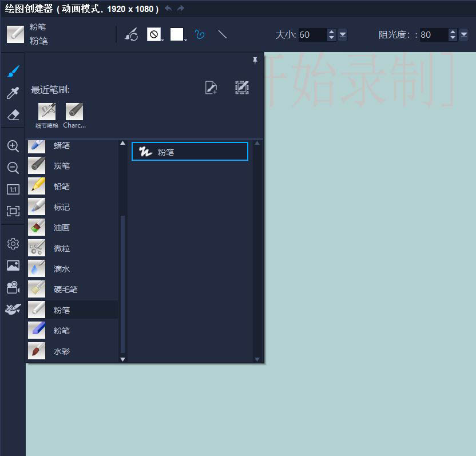Toggle the blue stroke-style squiggle icon
The image size is (476, 456).
pos(200,34)
